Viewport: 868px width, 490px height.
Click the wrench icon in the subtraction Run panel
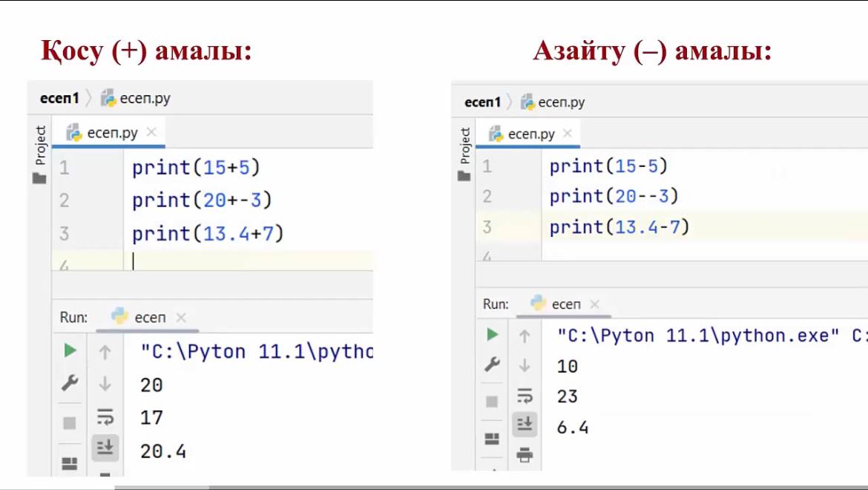coord(490,365)
